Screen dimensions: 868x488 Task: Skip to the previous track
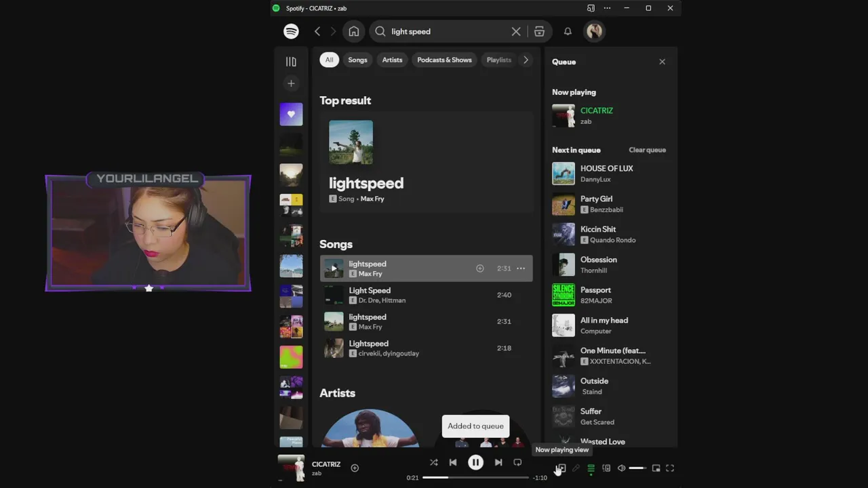(453, 462)
